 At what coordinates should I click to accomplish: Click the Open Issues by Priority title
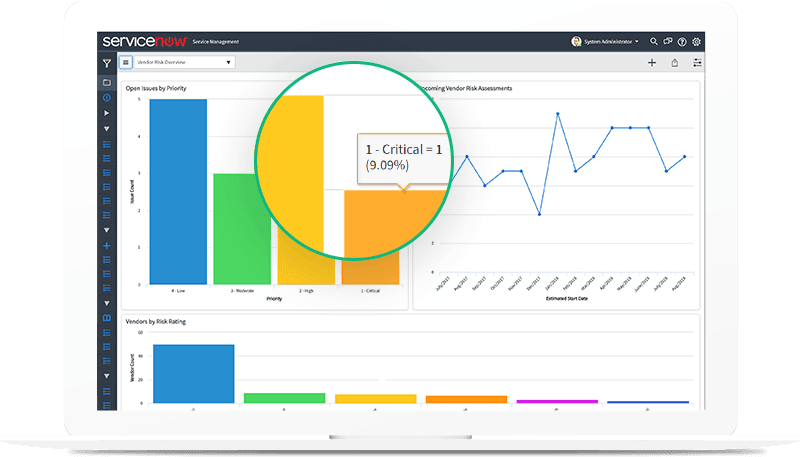click(x=156, y=88)
